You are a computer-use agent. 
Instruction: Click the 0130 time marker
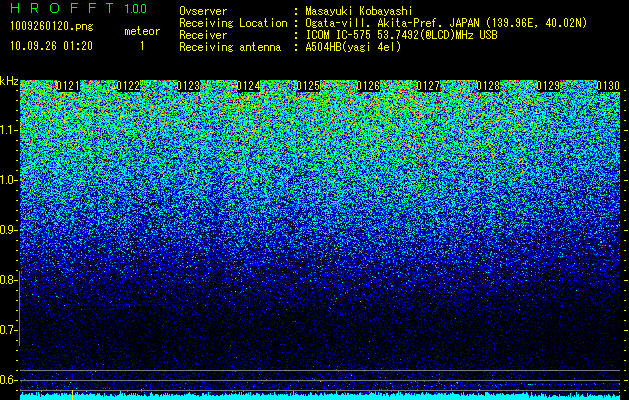(x=608, y=86)
